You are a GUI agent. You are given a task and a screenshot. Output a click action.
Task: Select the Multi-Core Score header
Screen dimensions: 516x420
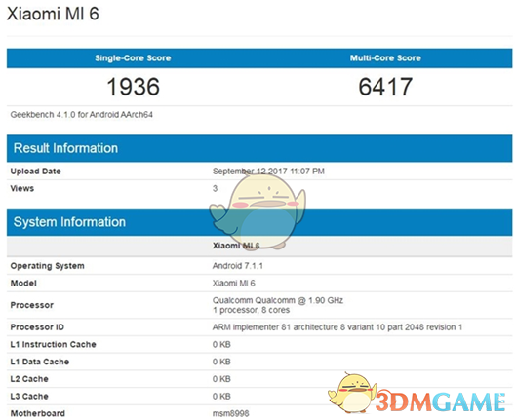[385, 58]
